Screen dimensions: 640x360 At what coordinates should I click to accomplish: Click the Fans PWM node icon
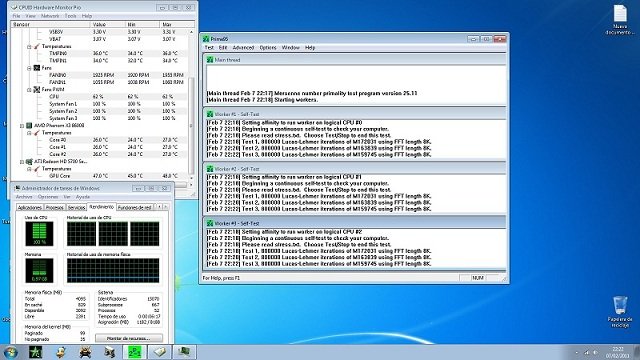pyautogui.click(x=37, y=89)
